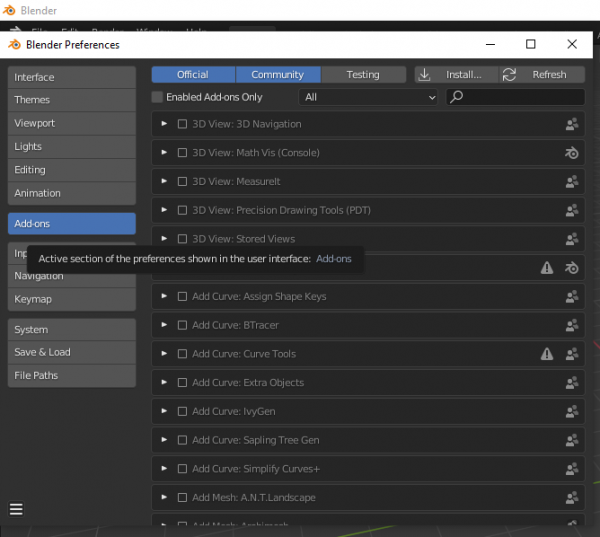Open the Themes preferences section
The height and width of the screenshot is (537, 600).
pos(72,100)
